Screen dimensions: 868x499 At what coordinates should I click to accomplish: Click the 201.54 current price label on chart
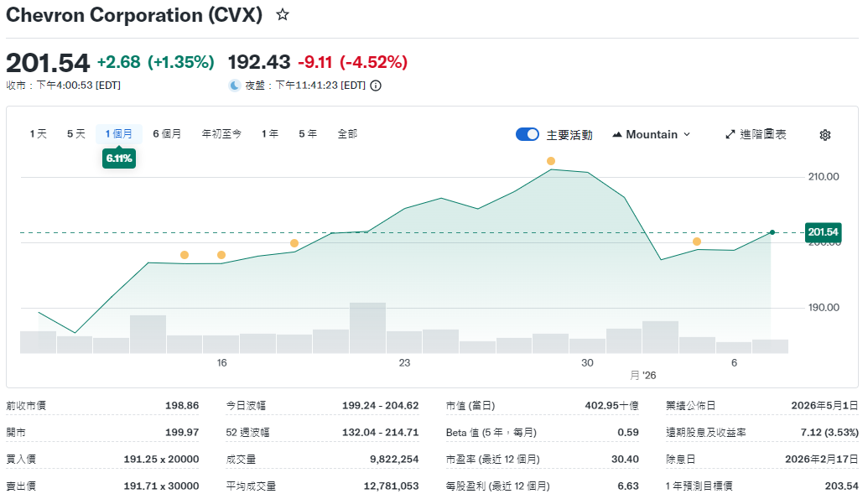(822, 232)
